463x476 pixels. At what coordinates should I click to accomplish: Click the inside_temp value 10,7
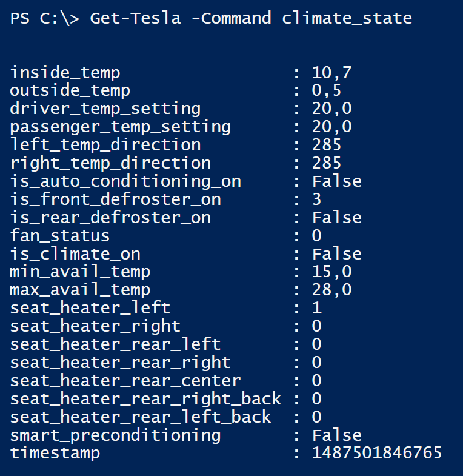coord(331,73)
